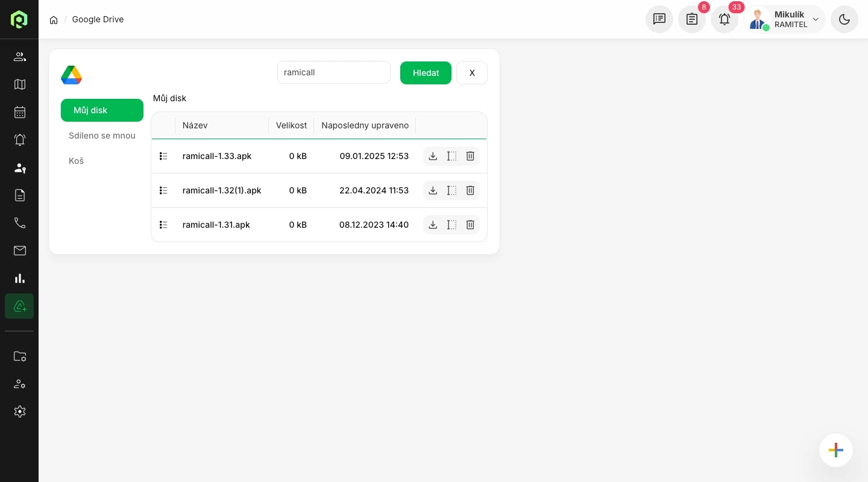Focus the search field containing ramicall
Image resolution: width=868 pixels, height=482 pixels.
coord(334,72)
